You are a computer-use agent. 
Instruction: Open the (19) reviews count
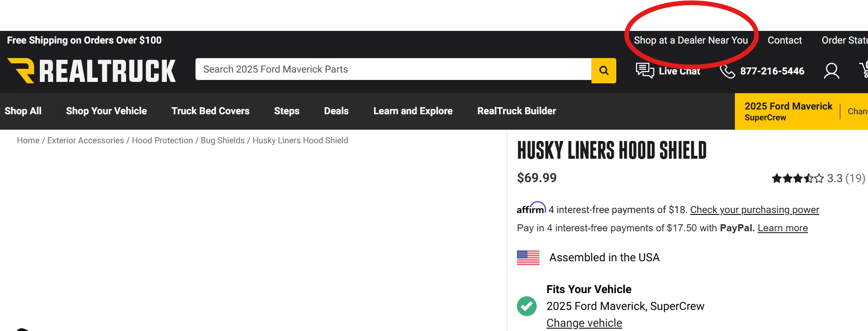855,178
